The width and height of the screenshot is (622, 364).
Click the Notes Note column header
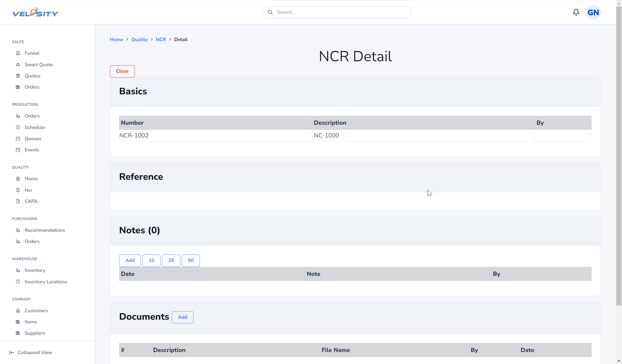pos(398,274)
